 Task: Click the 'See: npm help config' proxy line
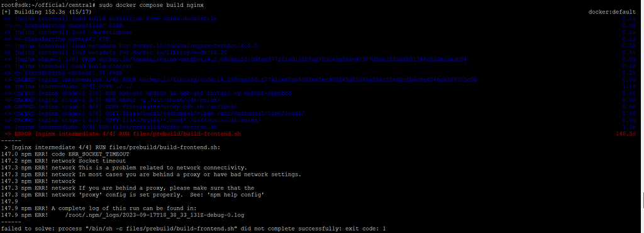tap(132, 195)
